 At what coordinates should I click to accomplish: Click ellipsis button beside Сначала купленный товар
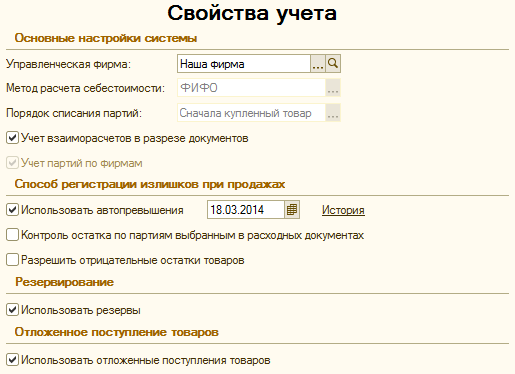[x=333, y=113]
